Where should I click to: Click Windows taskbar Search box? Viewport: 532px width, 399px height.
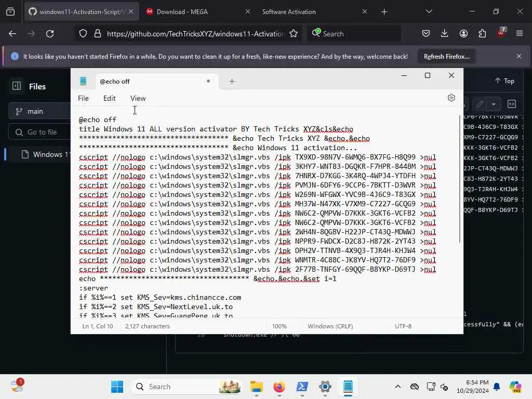click(187, 387)
